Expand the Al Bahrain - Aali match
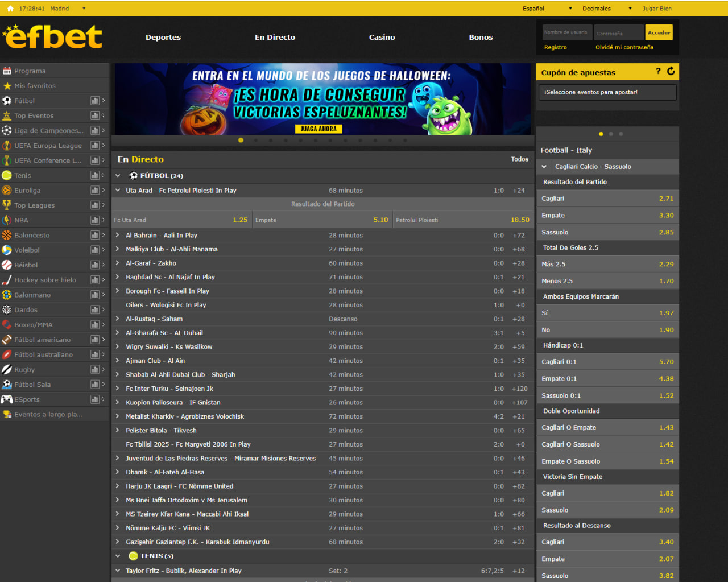 [118, 235]
